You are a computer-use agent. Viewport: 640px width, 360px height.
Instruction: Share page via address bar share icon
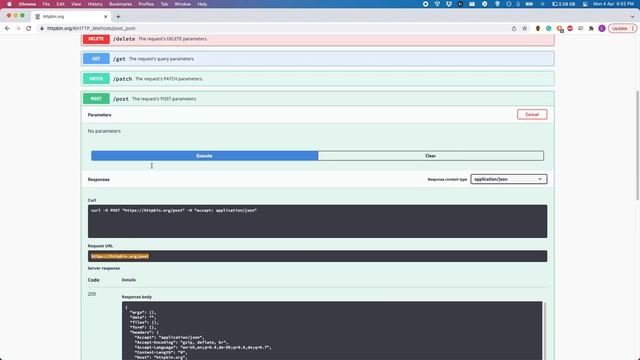click(514, 28)
